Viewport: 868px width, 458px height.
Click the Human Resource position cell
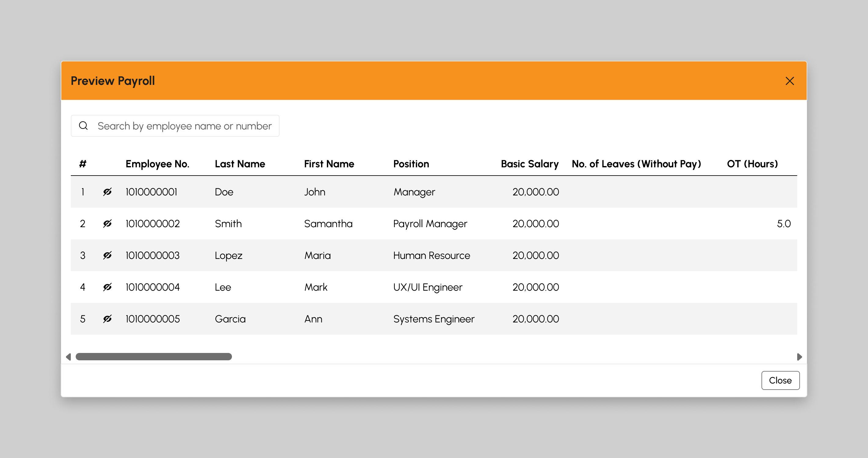click(432, 255)
